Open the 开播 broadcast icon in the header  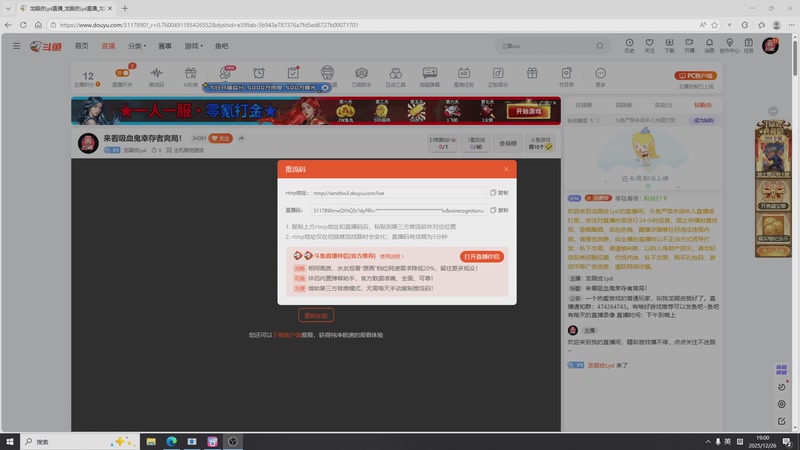pyautogui.click(x=689, y=46)
